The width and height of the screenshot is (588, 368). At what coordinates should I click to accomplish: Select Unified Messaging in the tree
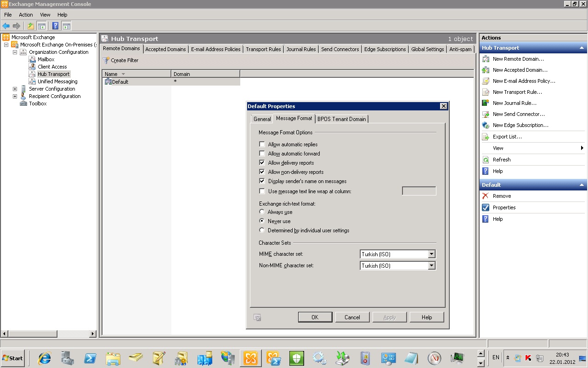57,81
